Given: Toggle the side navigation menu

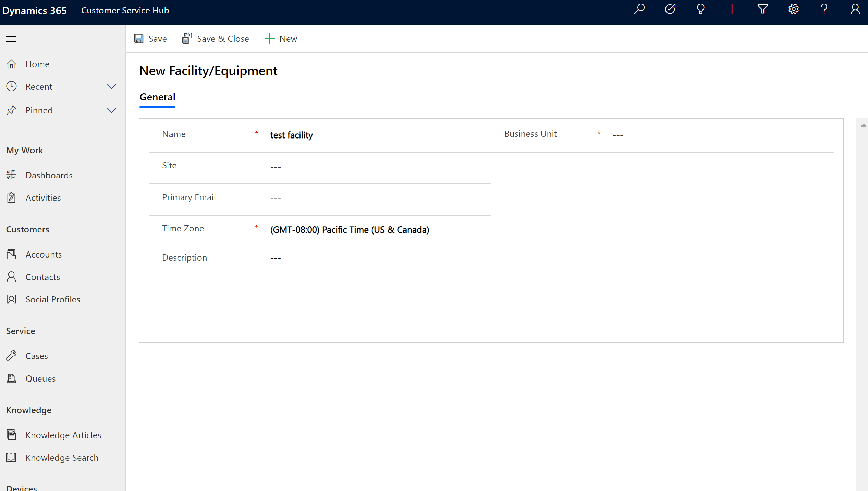Looking at the screenshot, I should coord(11,38).
